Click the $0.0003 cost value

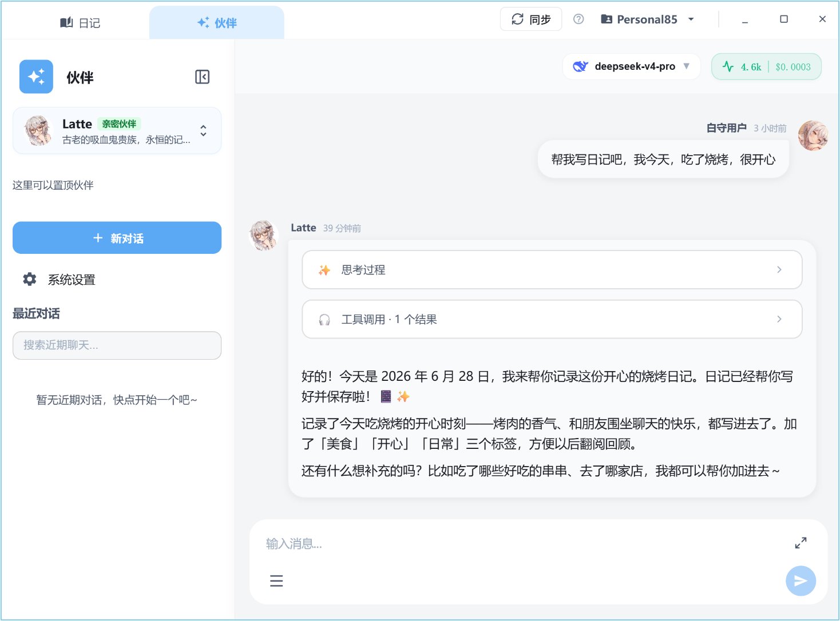coord(793,67)
